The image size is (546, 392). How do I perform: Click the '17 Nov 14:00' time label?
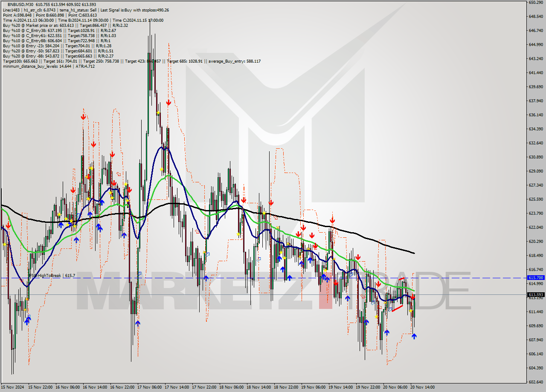point(177,387)
